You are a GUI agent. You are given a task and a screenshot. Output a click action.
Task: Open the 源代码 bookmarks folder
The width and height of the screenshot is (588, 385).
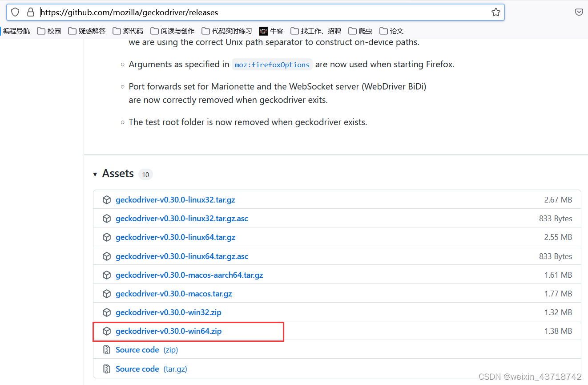[128, 31]
